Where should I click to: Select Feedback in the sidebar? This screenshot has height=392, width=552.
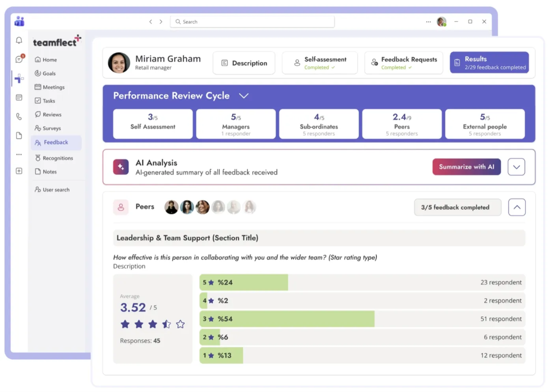pos(56,142)
